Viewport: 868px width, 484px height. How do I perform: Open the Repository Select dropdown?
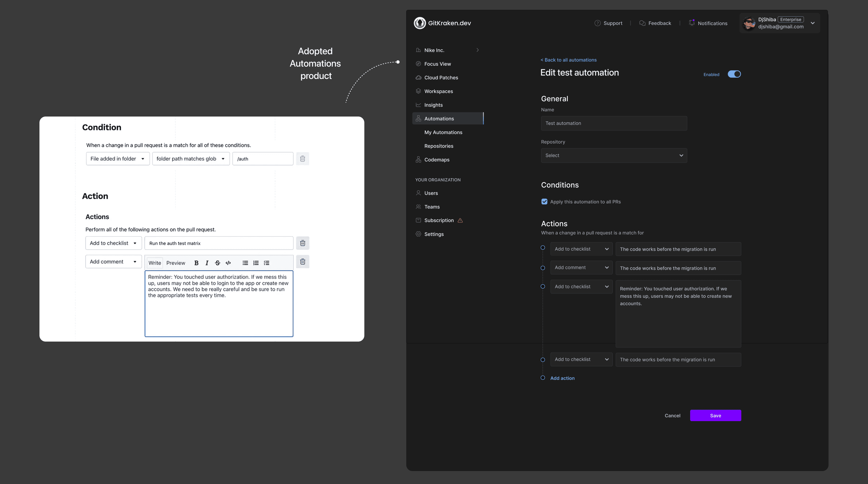click(614, 155)
